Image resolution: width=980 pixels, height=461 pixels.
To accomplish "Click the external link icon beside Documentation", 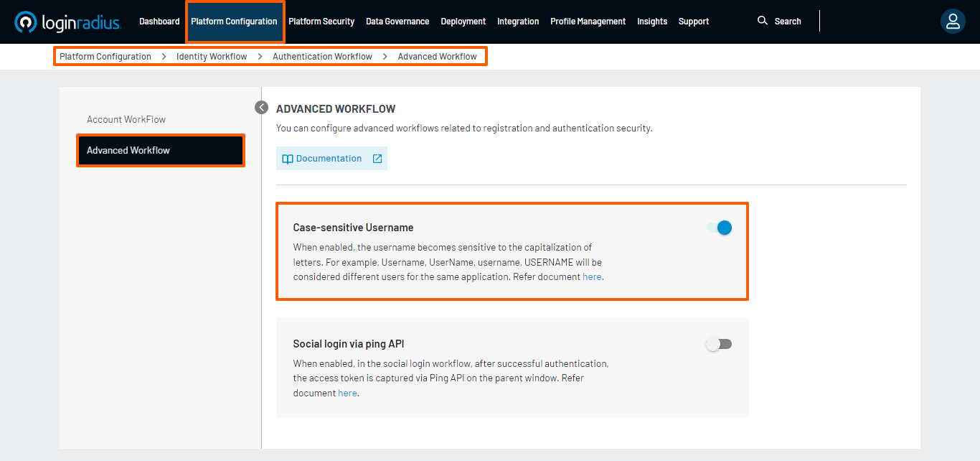I will (377, 158).
